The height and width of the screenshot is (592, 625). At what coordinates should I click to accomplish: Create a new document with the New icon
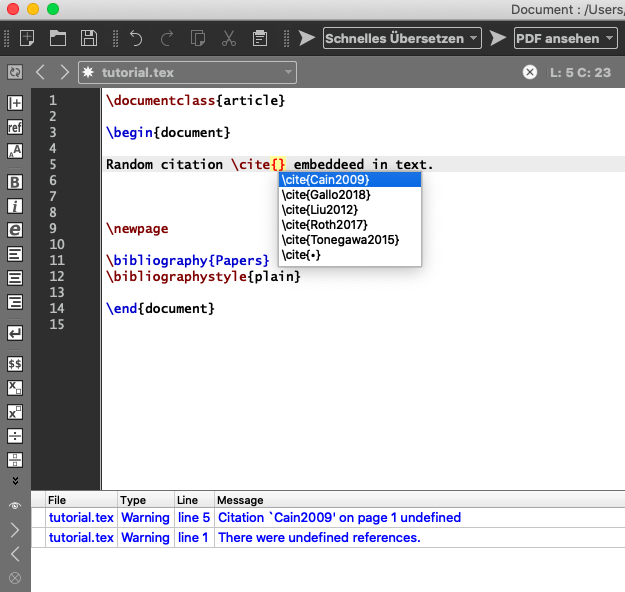click(27, 38)
